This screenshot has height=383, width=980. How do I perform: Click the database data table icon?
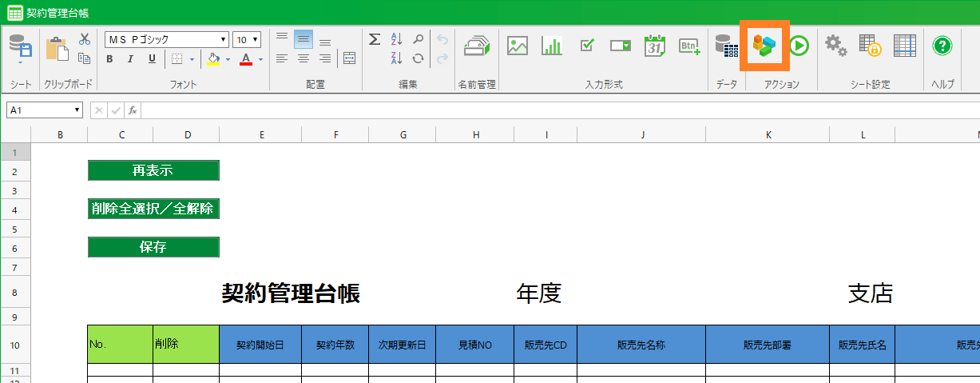(725, 46)
